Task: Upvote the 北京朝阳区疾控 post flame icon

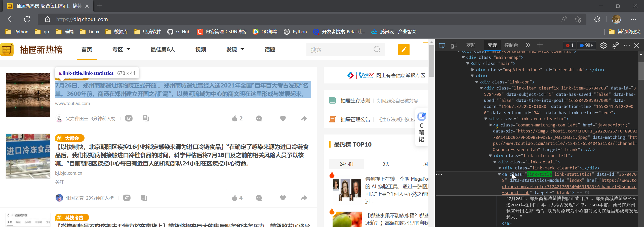Action: (x=234, y=198)
